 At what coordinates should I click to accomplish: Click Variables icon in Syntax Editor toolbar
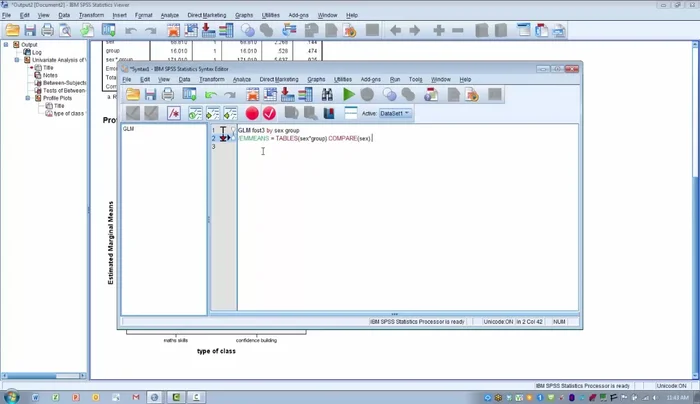pyautogui.click(x=305, y=94)
